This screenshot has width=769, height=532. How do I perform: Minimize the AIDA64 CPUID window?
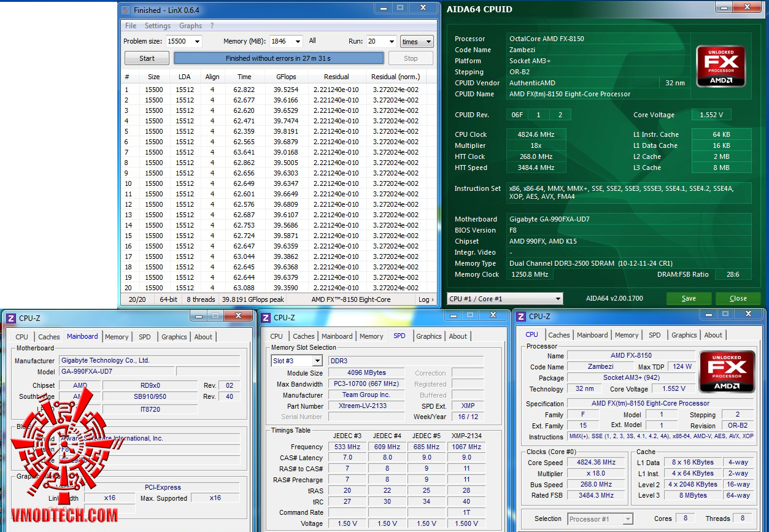tap(724, 7)
